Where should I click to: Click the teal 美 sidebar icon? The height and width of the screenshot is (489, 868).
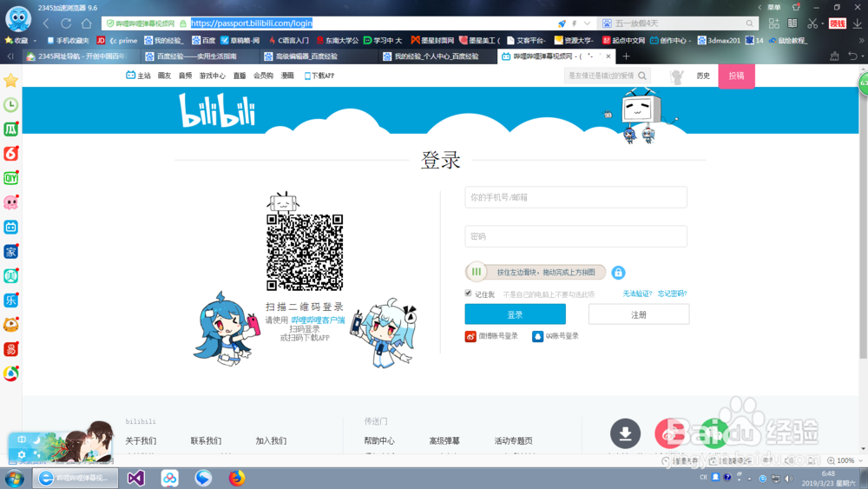[x=10, y=276]
